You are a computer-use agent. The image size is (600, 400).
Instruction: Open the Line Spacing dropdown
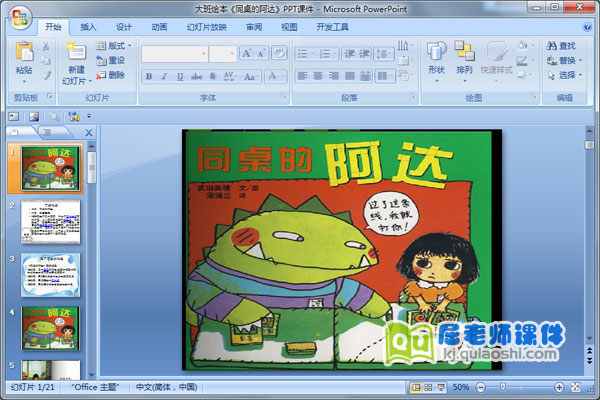[384, 54]
